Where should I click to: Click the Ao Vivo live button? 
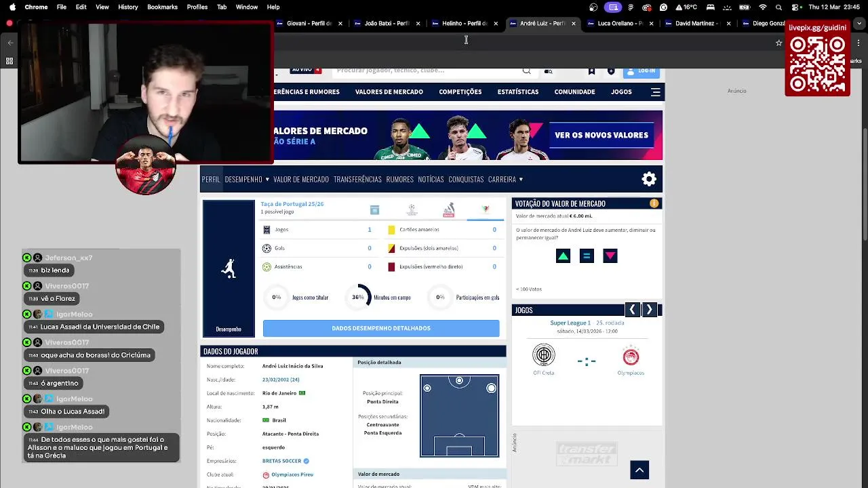click(306, 70)
